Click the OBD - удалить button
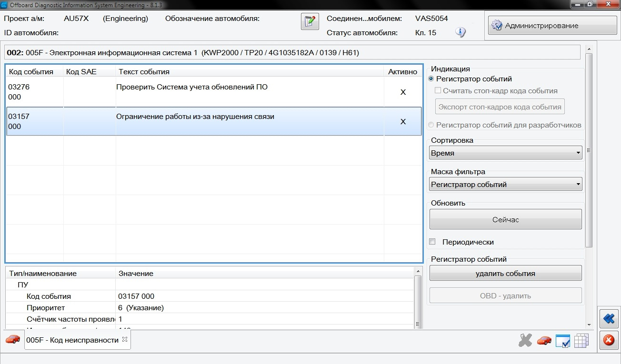The image size is (621, 364). point(506,295)
